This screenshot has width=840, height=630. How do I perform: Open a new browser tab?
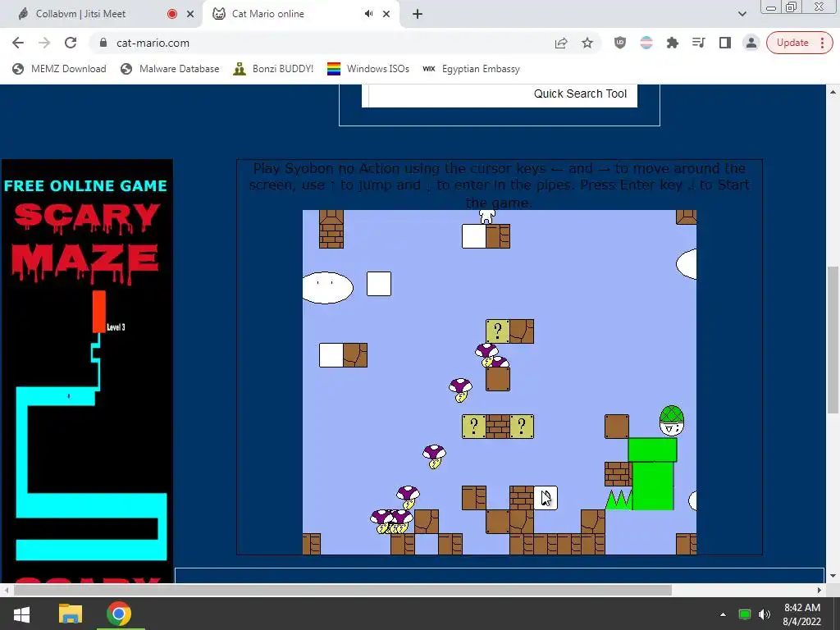pos(418,14)
